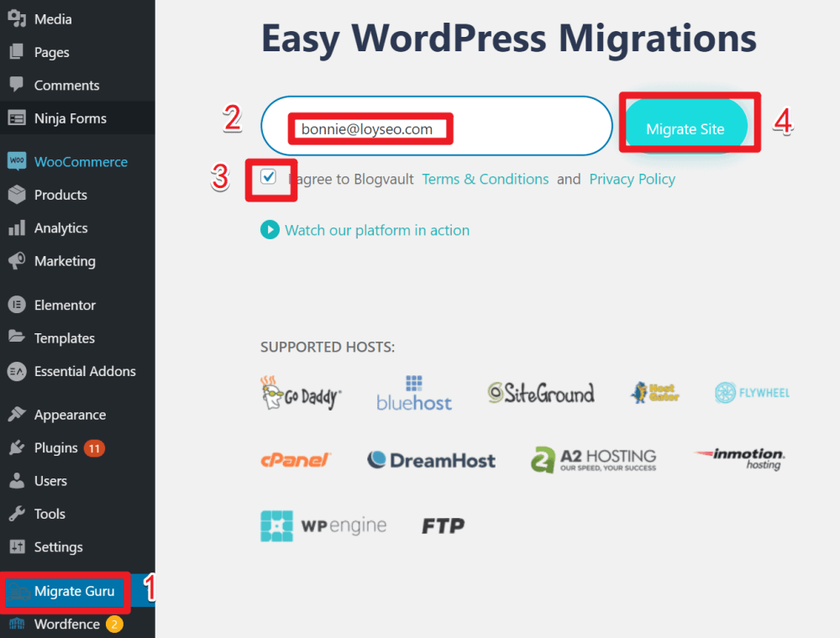Click the InMotion Hosting logo
840x638 pixels.
(x=740, y=459)
